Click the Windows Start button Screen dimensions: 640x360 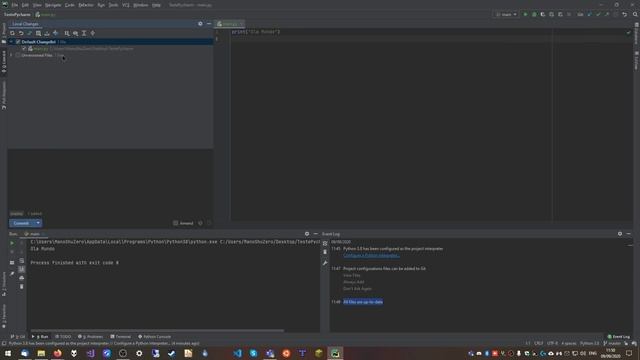pos(8,353)
